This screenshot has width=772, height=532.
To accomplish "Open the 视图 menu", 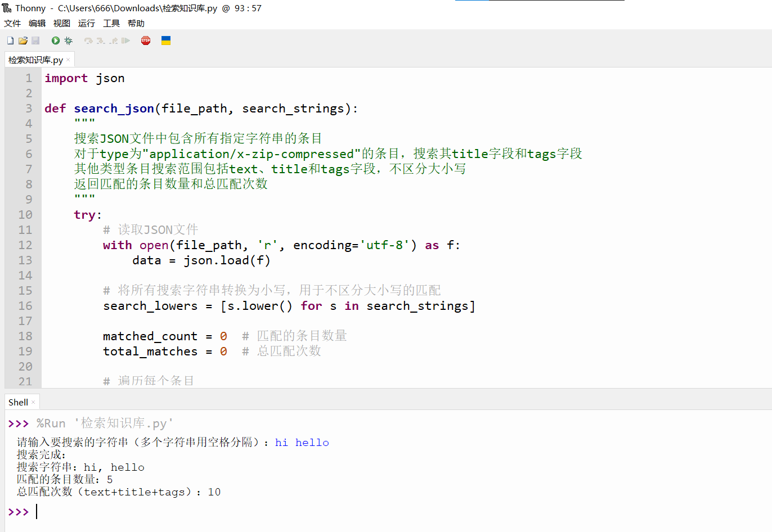I will pos(62,23).
